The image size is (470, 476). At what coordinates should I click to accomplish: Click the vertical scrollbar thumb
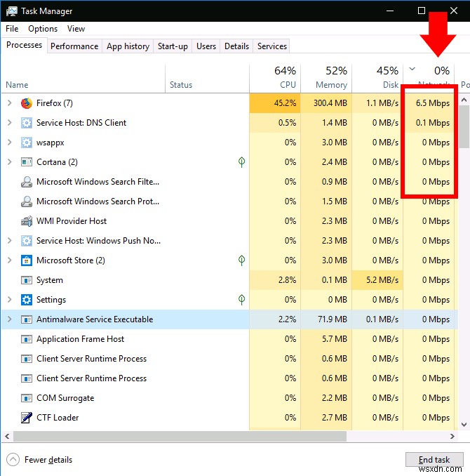pyautogui.click(x=464, y=126)
